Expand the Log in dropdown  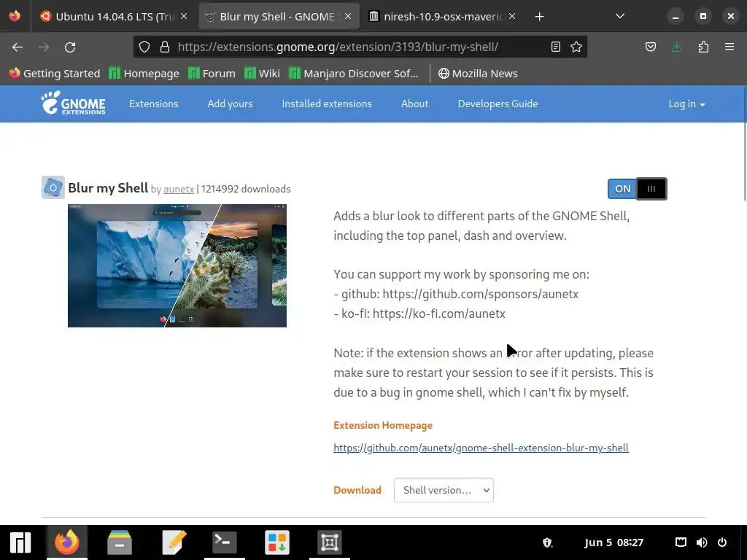(x=686, y=104)
